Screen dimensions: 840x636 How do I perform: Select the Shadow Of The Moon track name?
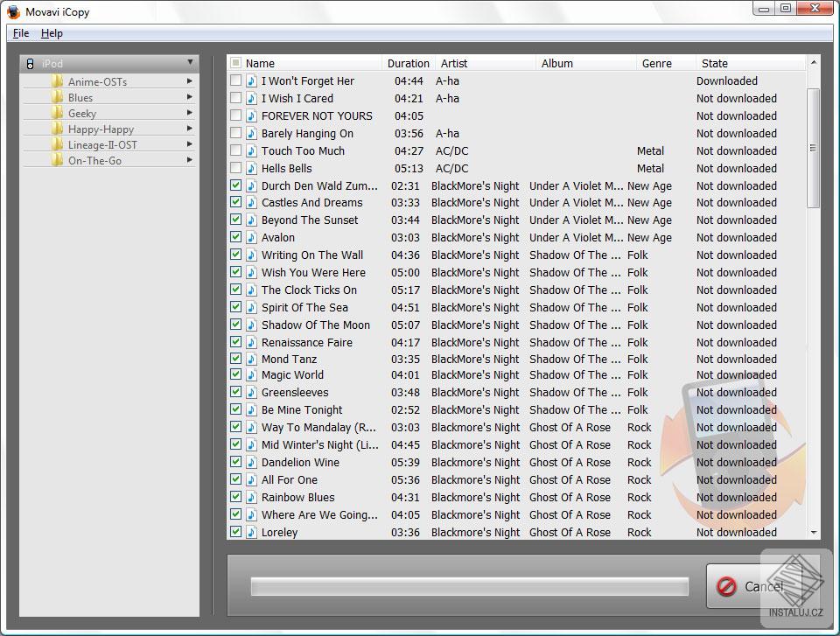316,325
